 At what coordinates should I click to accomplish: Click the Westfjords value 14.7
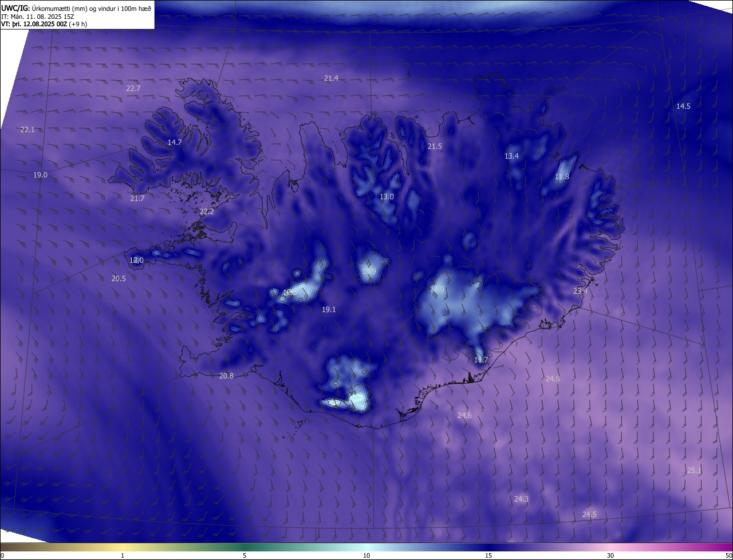pos(175,142)
